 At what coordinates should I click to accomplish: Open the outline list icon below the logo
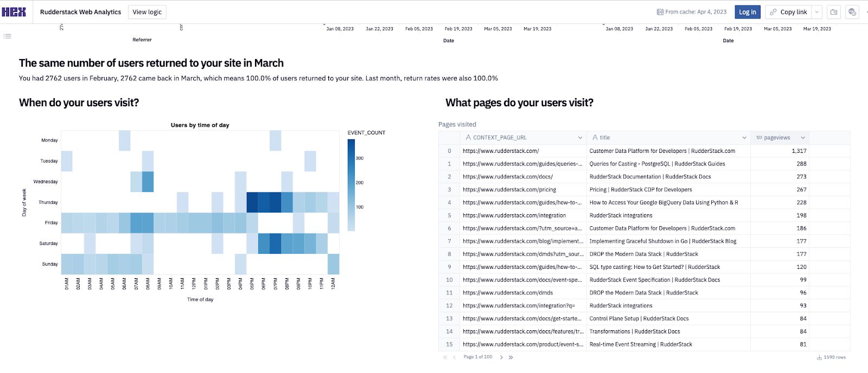7,36
